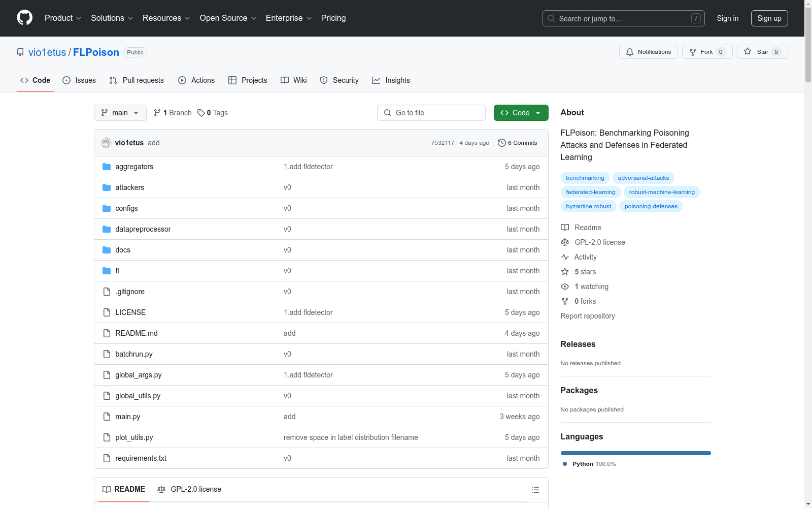812x508 pixels.
Task: Click the history clock icon near Commits
Action: coord(502,143)
